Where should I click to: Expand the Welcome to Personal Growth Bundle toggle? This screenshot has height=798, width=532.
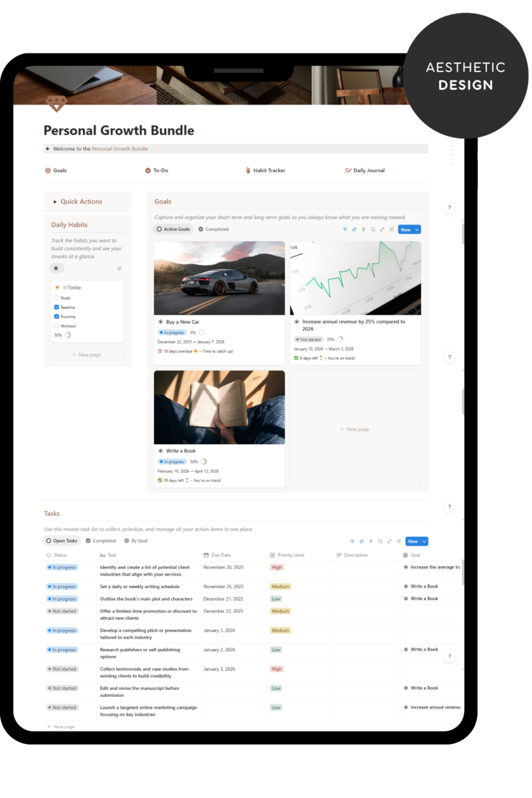47,149
